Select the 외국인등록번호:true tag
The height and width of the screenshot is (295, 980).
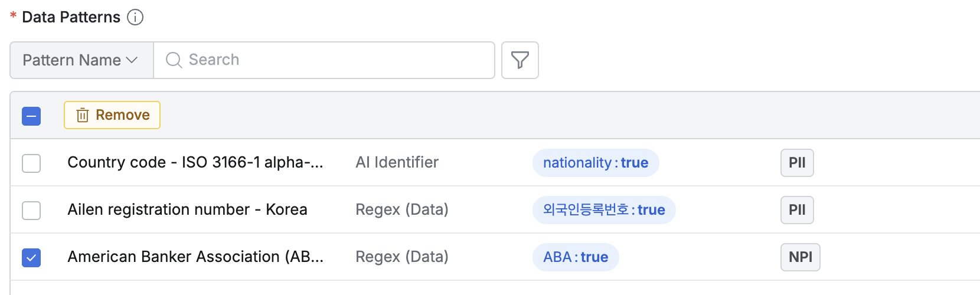[603, 210]
